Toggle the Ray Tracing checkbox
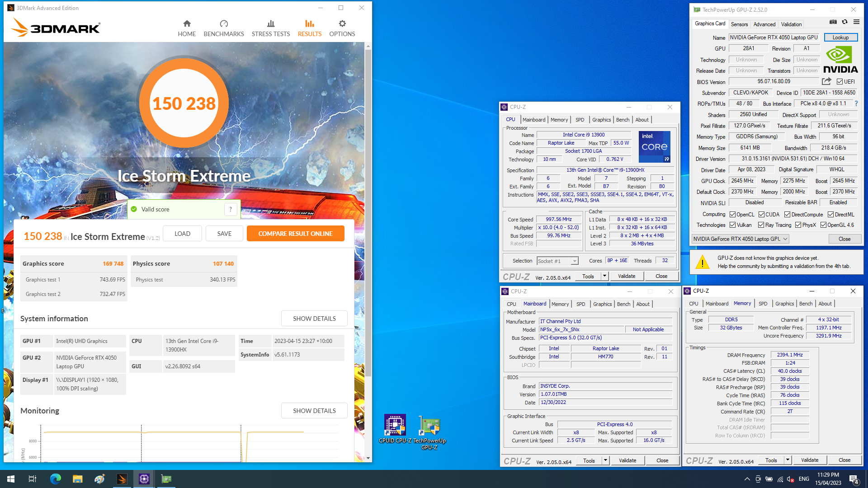This screenshot has height=488, width=868. pos(761,225)
